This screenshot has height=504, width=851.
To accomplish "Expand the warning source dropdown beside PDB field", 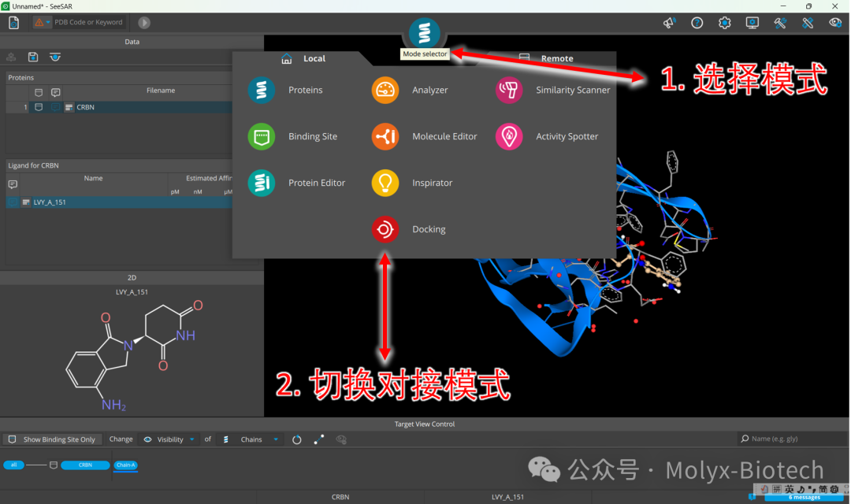I will (x=43, y=22).
